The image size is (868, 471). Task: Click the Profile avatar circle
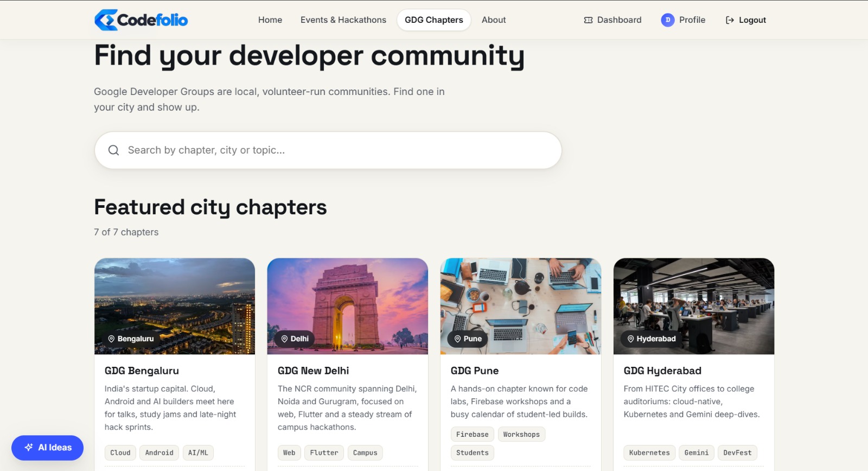click(x=667, y=20)
